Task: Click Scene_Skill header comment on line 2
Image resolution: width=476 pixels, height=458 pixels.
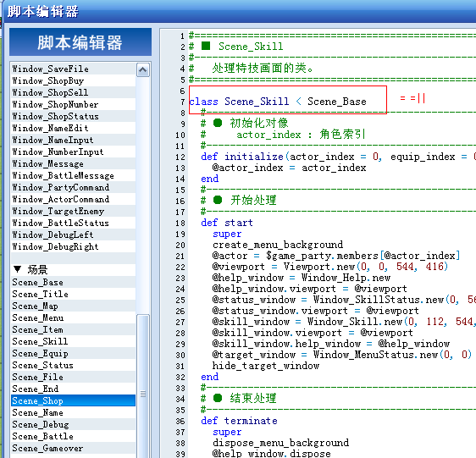Action: tap(235, 46)
